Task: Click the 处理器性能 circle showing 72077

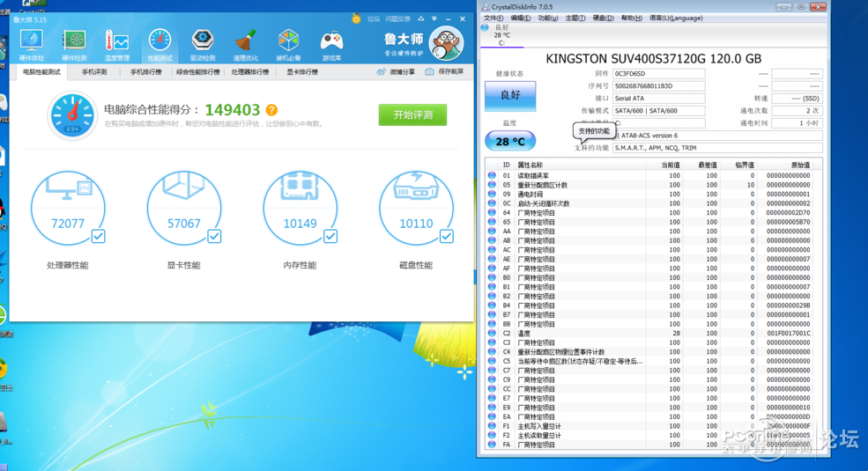Action: (68, 208)
